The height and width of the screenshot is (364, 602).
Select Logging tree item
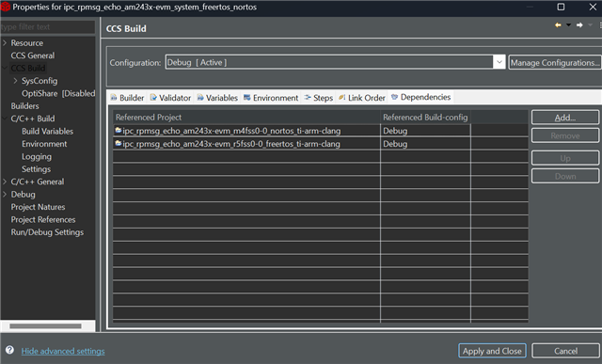coord(37,157)
